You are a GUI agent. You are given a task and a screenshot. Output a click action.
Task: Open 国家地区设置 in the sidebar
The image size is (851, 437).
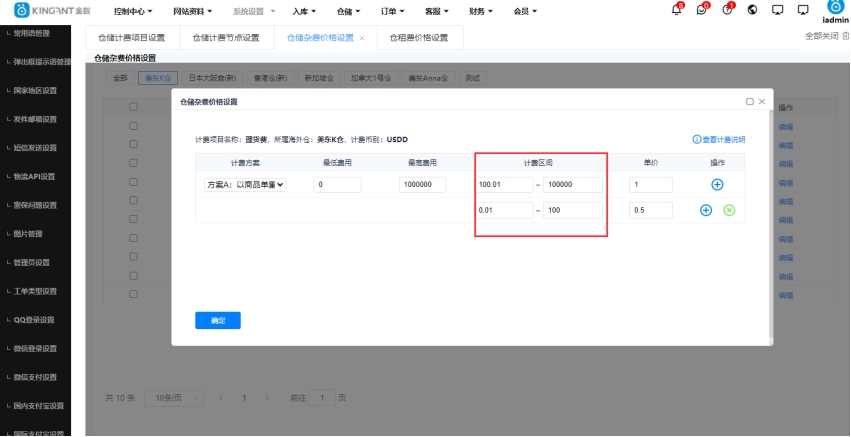(35, 91)
